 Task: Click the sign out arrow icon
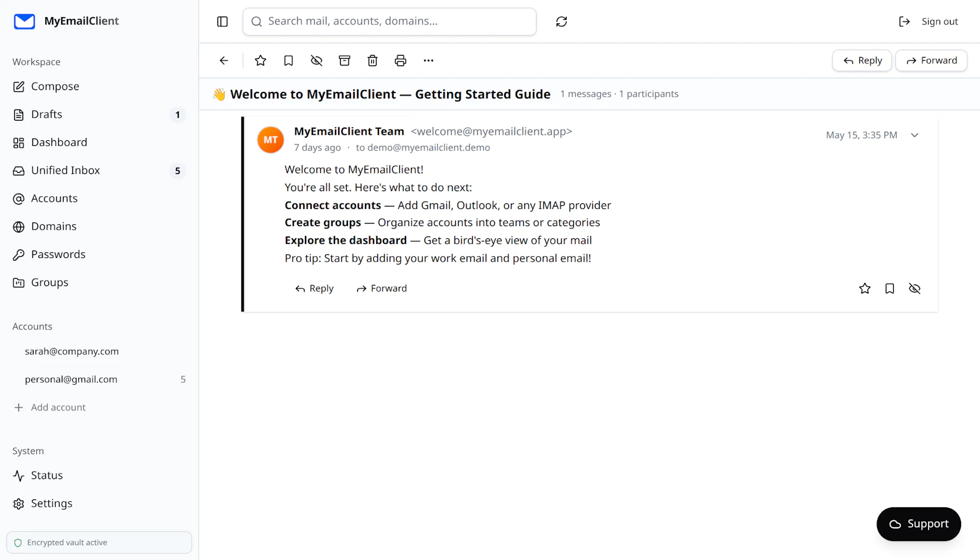pyautogui.click(x=904, y=21)
